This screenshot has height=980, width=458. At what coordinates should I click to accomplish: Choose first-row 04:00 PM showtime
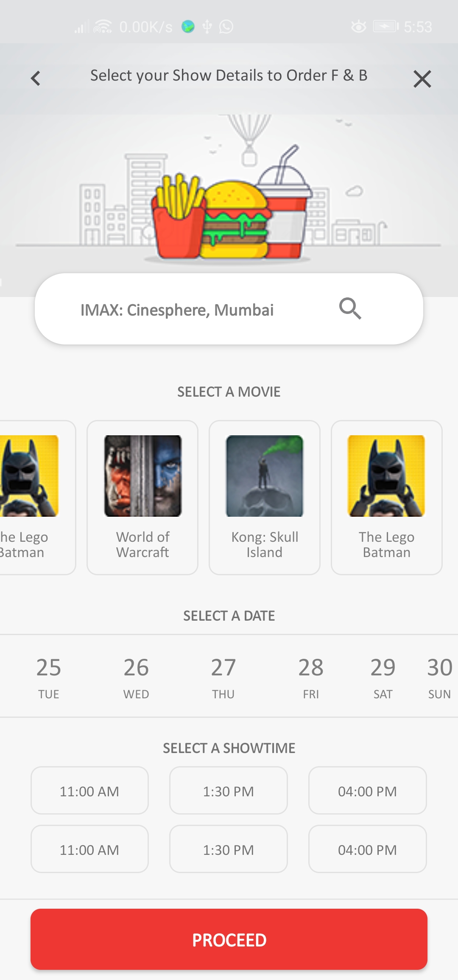pos(368,790)
